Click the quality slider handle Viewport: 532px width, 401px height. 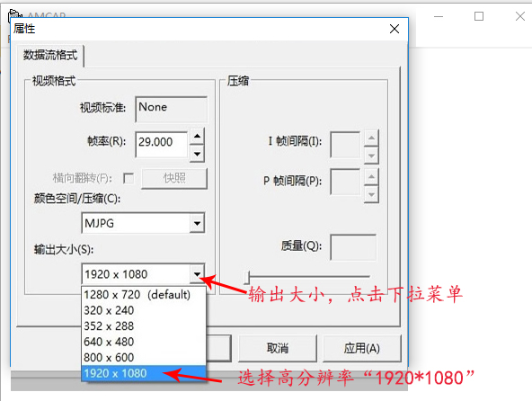247,277
